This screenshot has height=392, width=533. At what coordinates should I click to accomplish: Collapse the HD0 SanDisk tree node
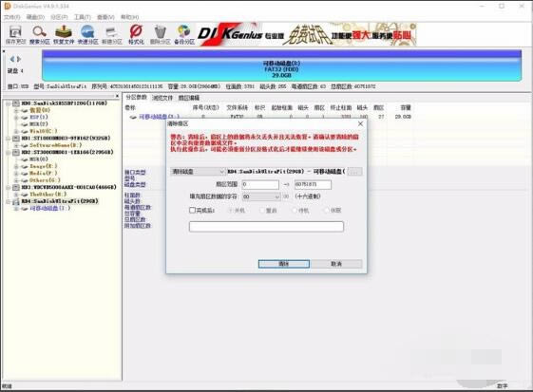pyautogui.click(x=8, y=103)
